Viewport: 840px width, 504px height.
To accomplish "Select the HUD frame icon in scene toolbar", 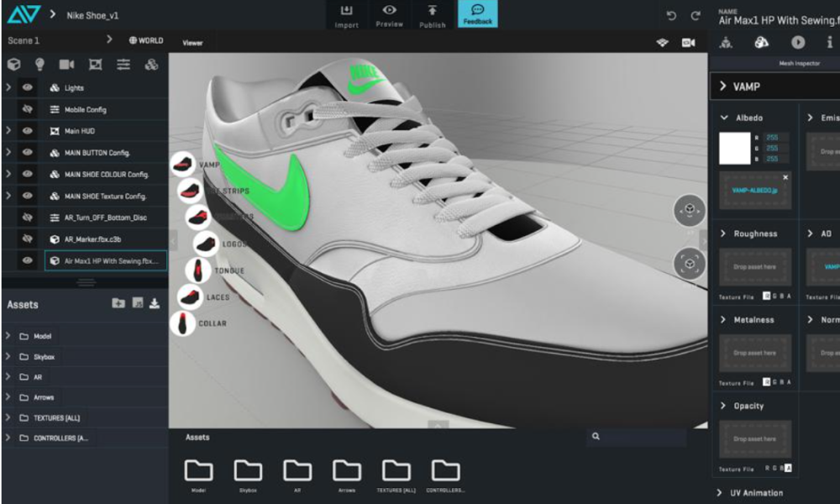I will [96, 65].
